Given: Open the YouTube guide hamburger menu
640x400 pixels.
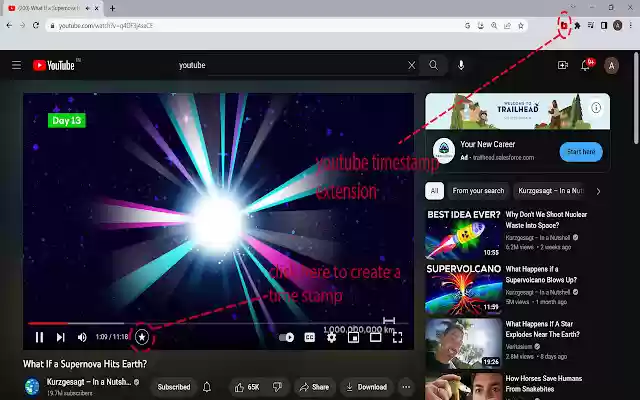Looking at the screenshot, I should click(16, 65).
